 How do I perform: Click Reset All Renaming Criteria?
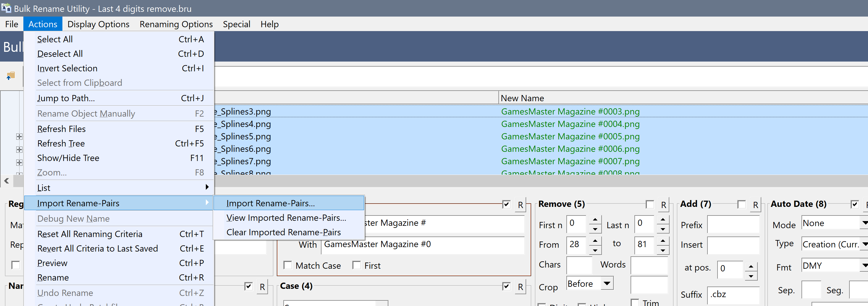click(119, 234)
